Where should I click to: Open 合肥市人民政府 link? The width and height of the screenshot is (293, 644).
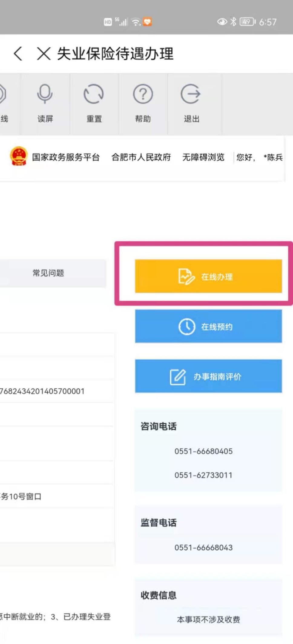(x=141, y=157)
